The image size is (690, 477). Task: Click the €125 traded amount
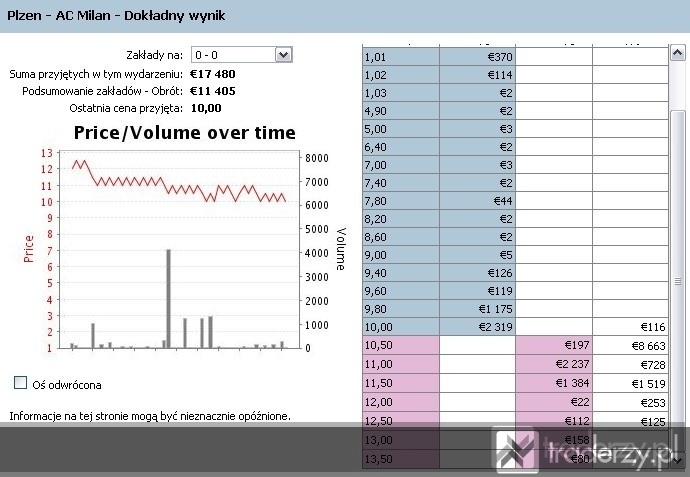click(x=631, y=422)
